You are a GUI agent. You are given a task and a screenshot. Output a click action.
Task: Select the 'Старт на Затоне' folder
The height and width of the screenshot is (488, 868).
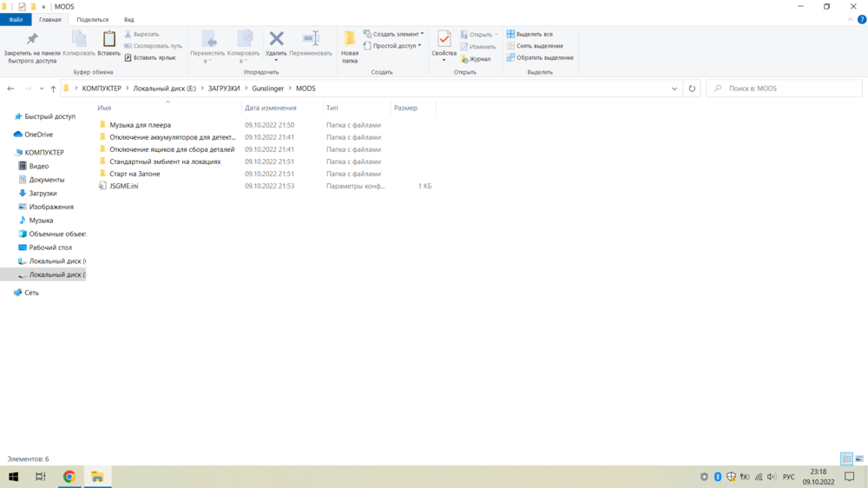click(x=135, y=174)
